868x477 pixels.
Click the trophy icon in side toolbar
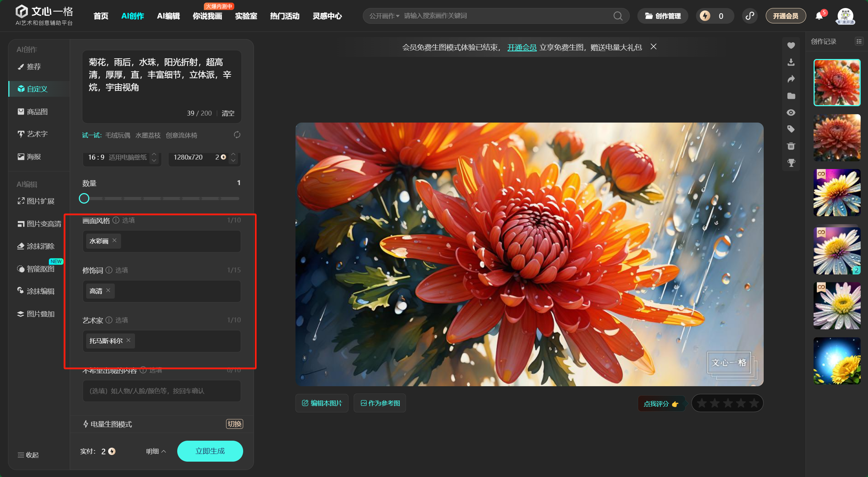(791, 163)
